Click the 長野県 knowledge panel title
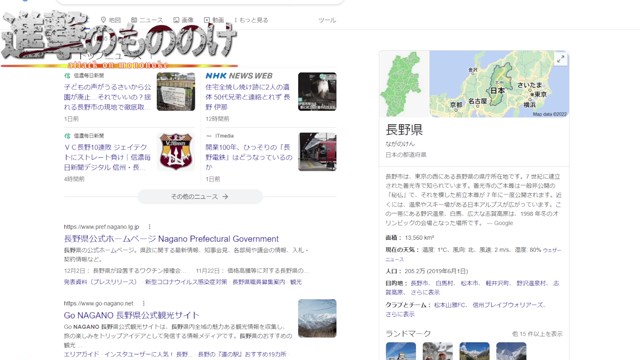The image size is (640, 360). pyautogui.click(x=404, y=130)
